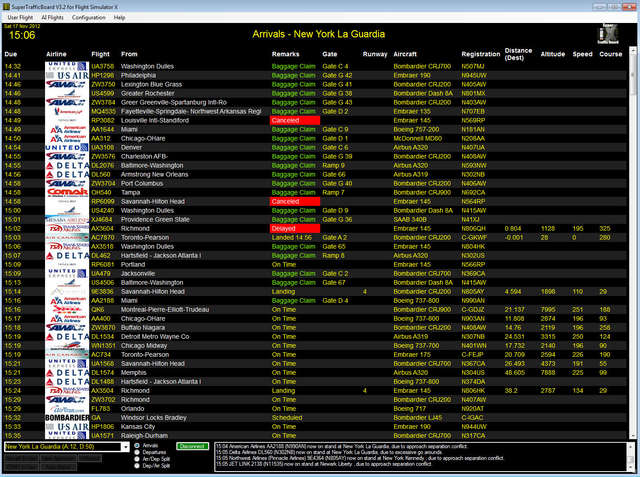
Task: Click the 'Gate G 42' cell
Action: click(337, 75)
